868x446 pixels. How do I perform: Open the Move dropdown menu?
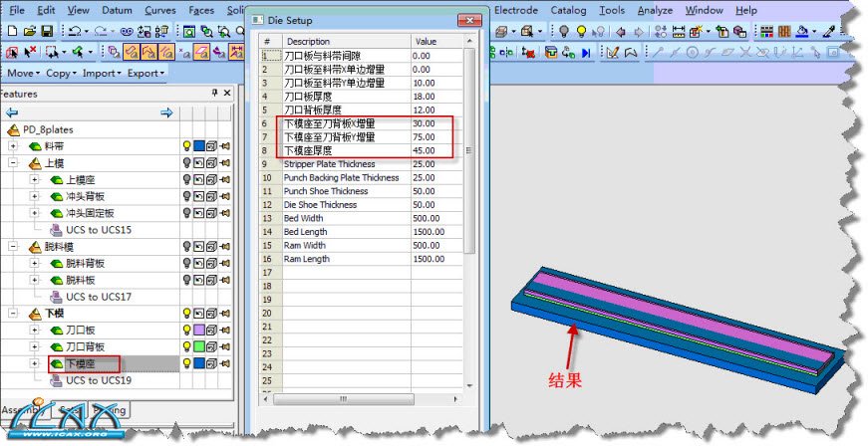(23, 73)
